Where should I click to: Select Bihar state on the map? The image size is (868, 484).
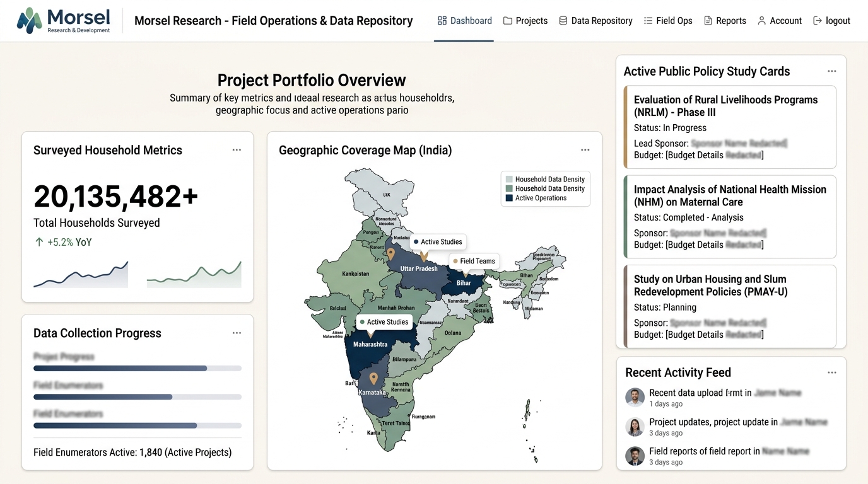click(464, 284)
